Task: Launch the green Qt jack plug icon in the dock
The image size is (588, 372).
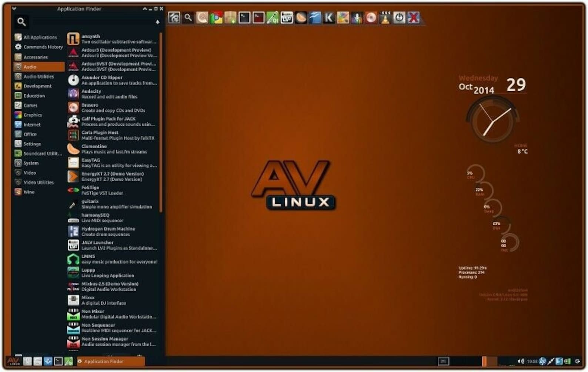Action: click(273, 17)
